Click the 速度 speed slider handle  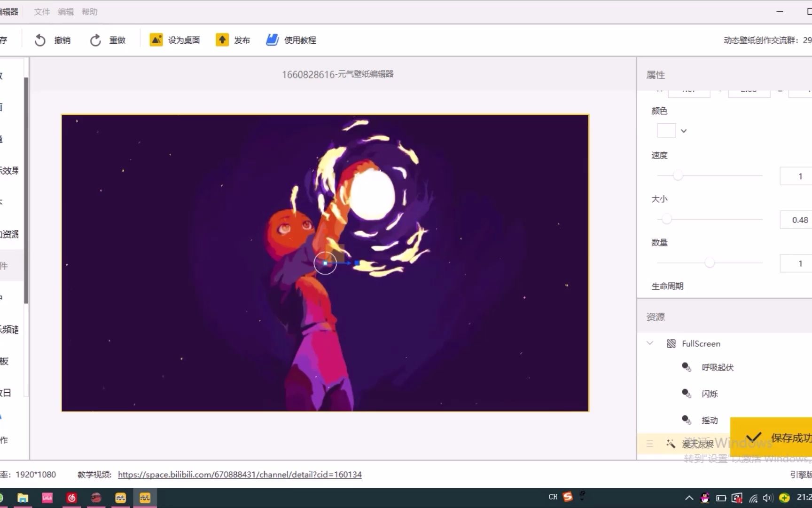click(678, 175)
